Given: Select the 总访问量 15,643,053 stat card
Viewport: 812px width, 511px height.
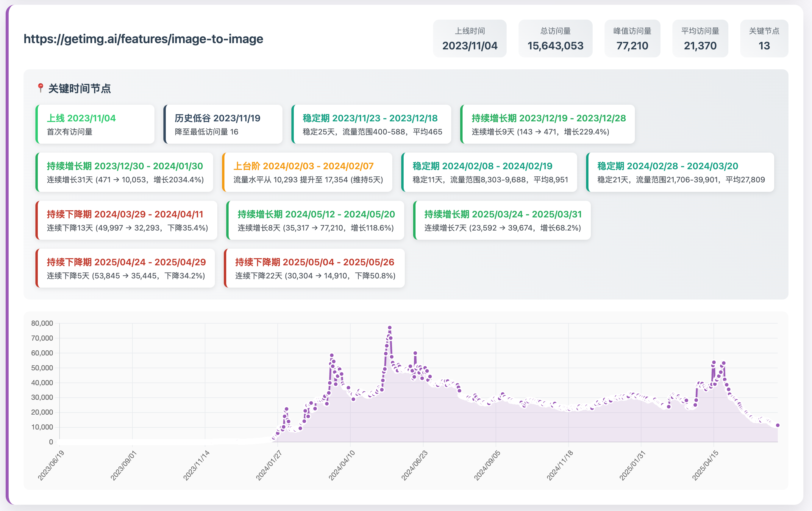Looking at the screenshot, I should pyautogui.click(x=555, y=38).
